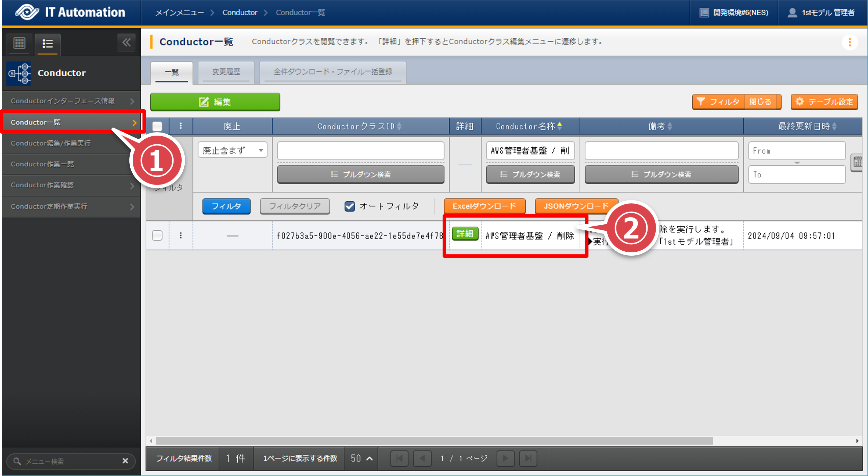Viewport: 868px width, 476px height.
Task: Select the AWS管理者基盤 row checkbox
Action: 157,235
